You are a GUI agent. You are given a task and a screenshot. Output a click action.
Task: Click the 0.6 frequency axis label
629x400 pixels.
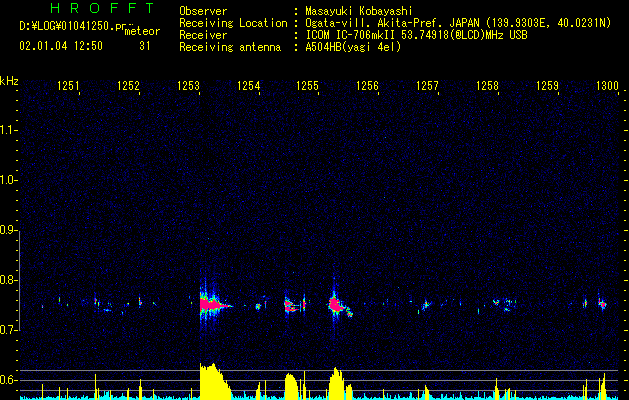pyautogui.click(x=9, y=380)
